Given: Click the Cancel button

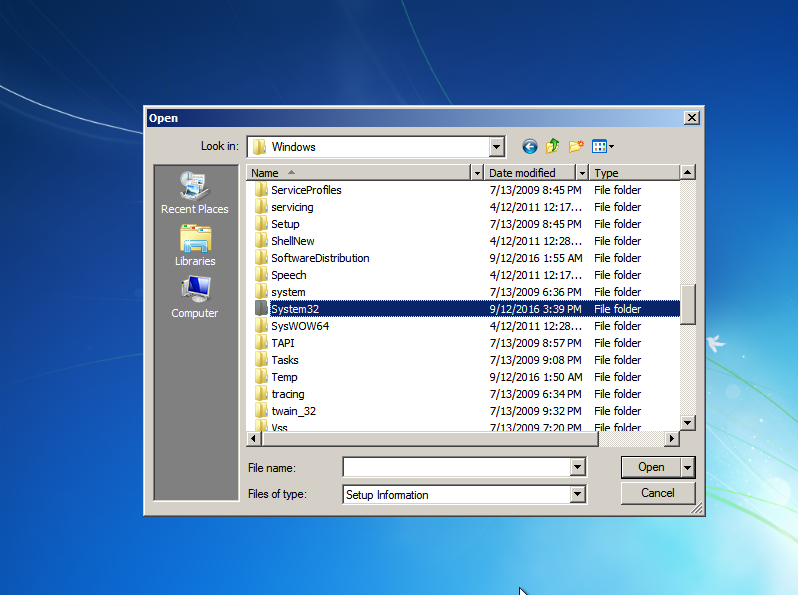Looking at the screenshot, I should point(658,493).
